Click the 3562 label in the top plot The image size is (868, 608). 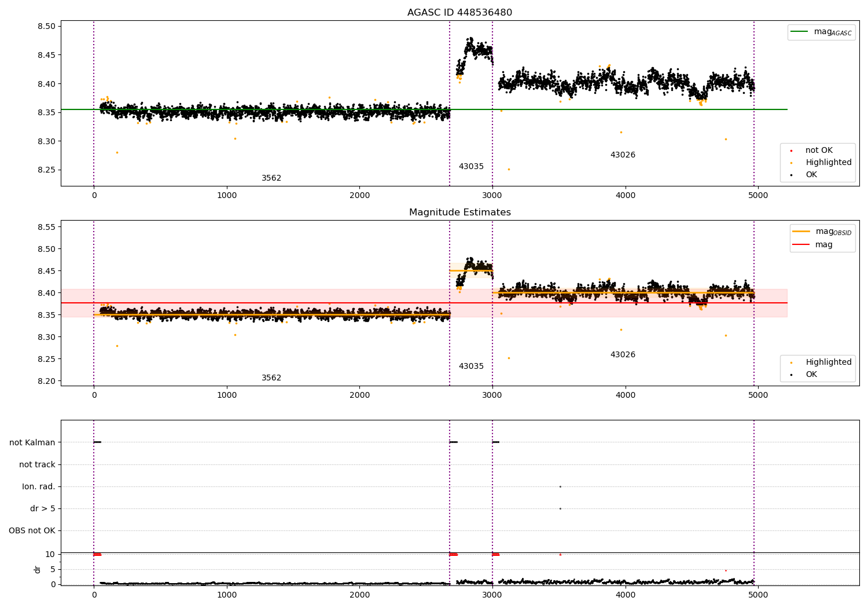(x=271, y=178)
